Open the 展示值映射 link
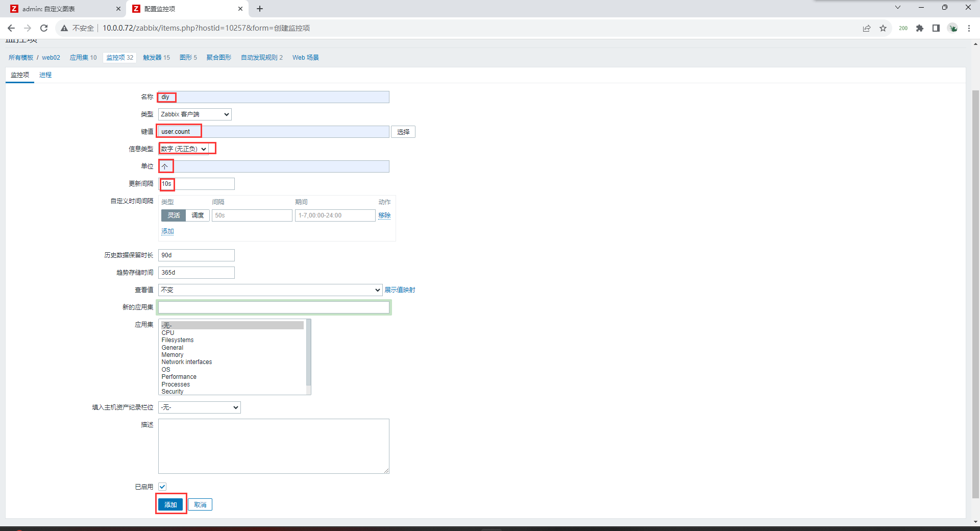This screenshot has width=980, height=531. [400, 290]
